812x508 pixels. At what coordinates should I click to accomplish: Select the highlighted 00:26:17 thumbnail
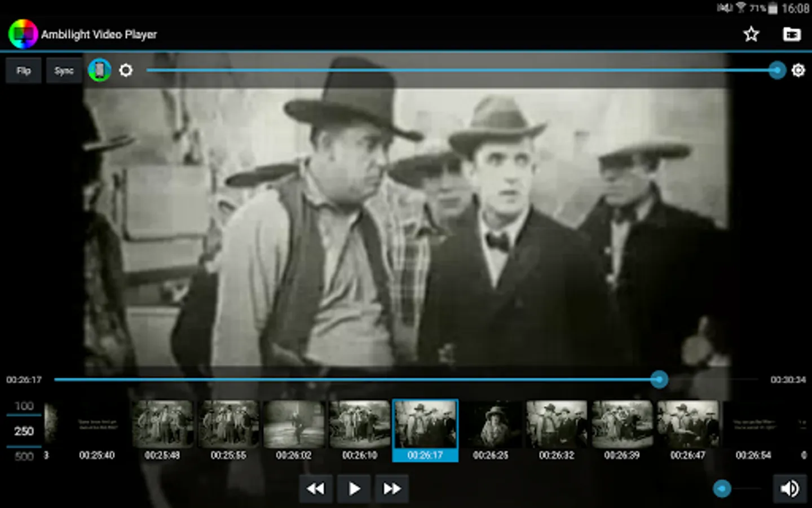click(425, 431)
